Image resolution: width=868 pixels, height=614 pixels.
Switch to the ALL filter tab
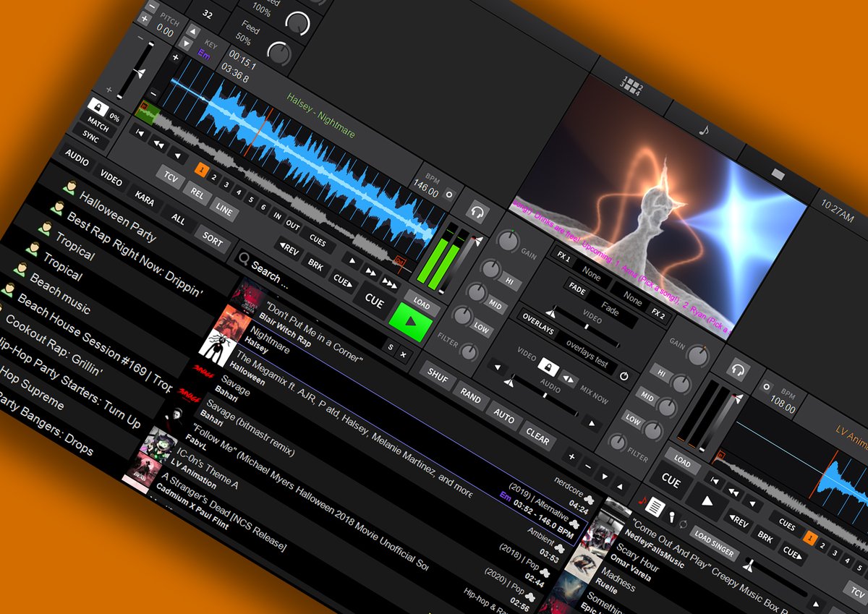(178, 218)
